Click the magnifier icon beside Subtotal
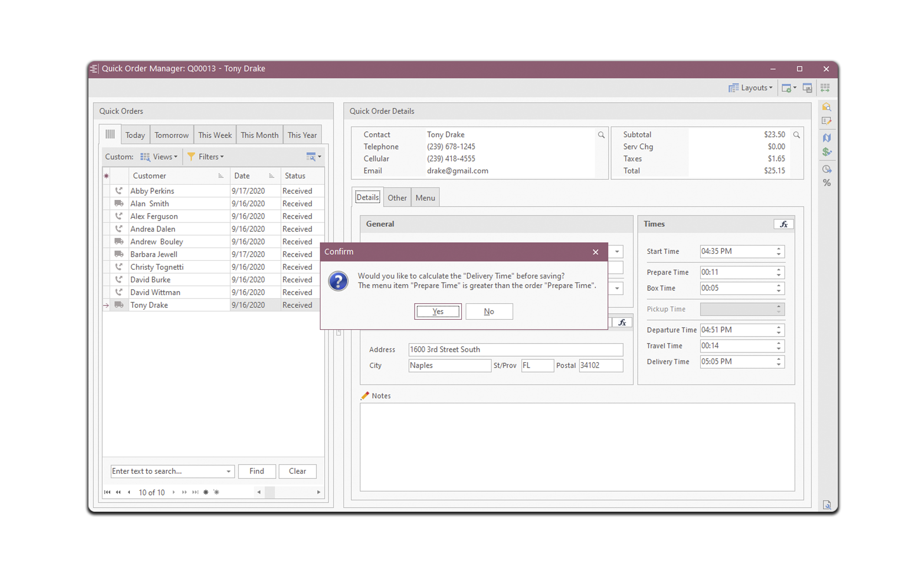This screenshot has width=924, height=572. tap(796, 135)
